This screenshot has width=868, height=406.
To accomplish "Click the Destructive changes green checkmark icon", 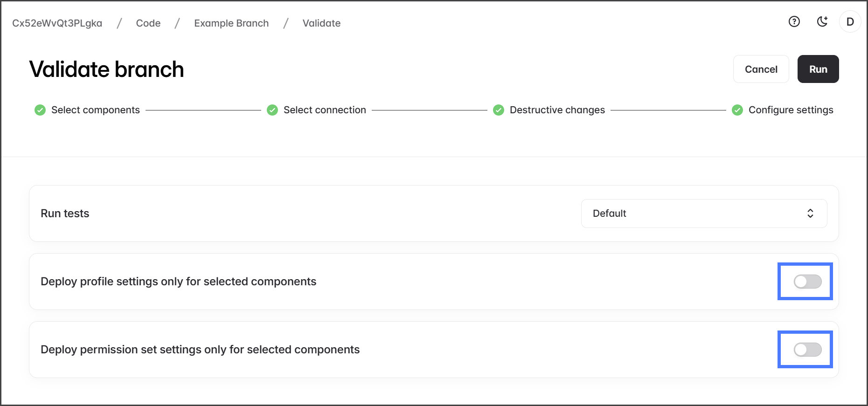I will coord(499,110).
